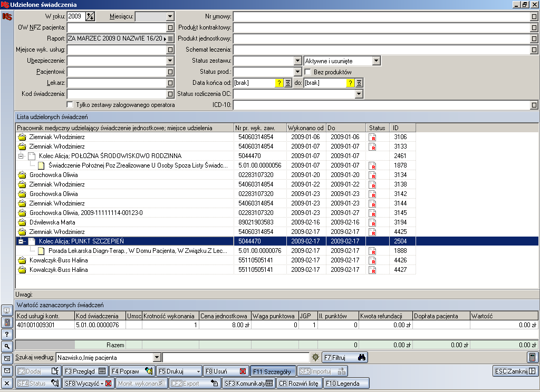Image resolution: width=540 pixels, height=392 pixels.
Task: Open the Pacjentowi lookup button
Action: coord(170,72)
